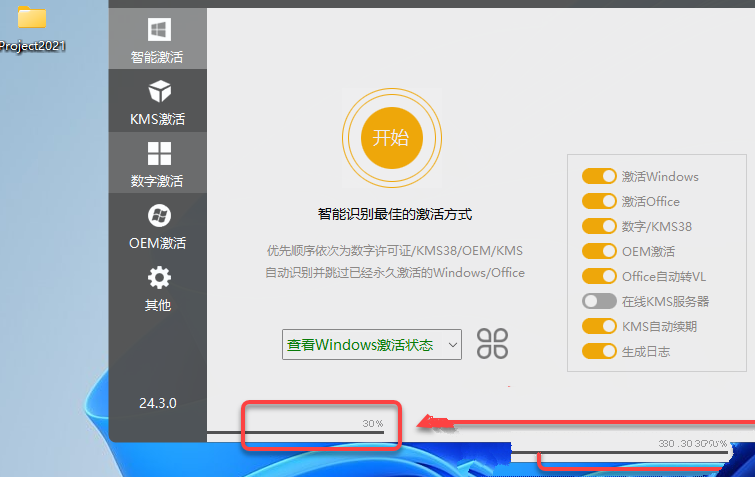The width and height of the screenshot is (755, 477).
Task: Enable the 在线KMS服务器 switch
Action: pos(599,301)
